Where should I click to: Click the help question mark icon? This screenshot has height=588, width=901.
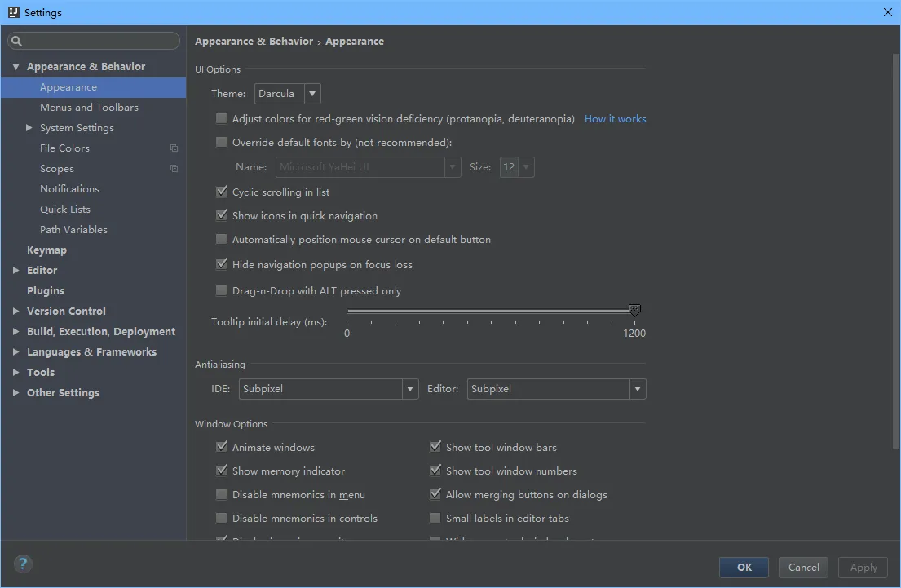pyautogui.click(x=23, y=564)
